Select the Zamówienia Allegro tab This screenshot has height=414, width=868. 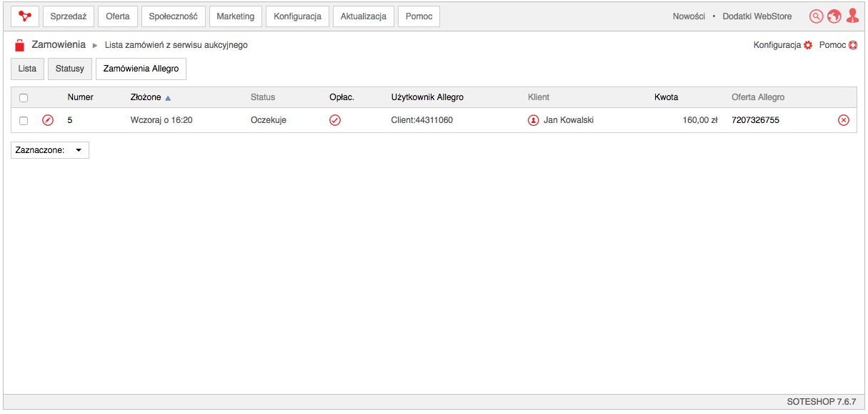(x=141, y=69)
